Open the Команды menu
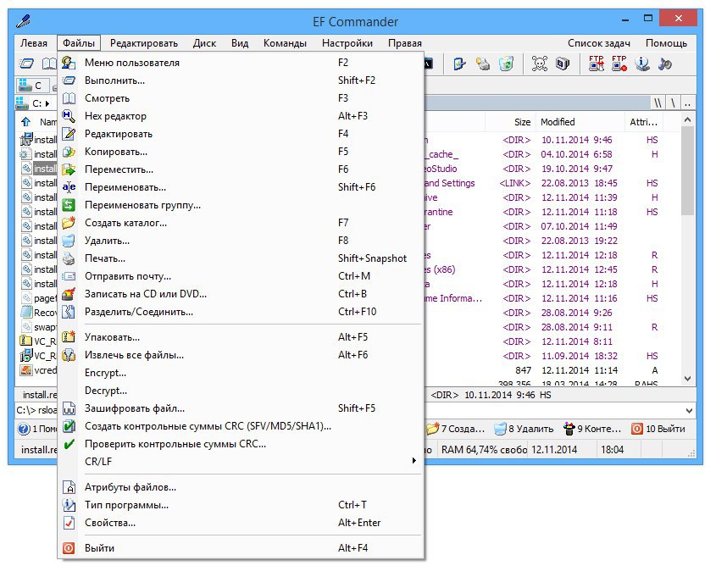The height and width of the screenshot is (588, 727). [285, 43]
